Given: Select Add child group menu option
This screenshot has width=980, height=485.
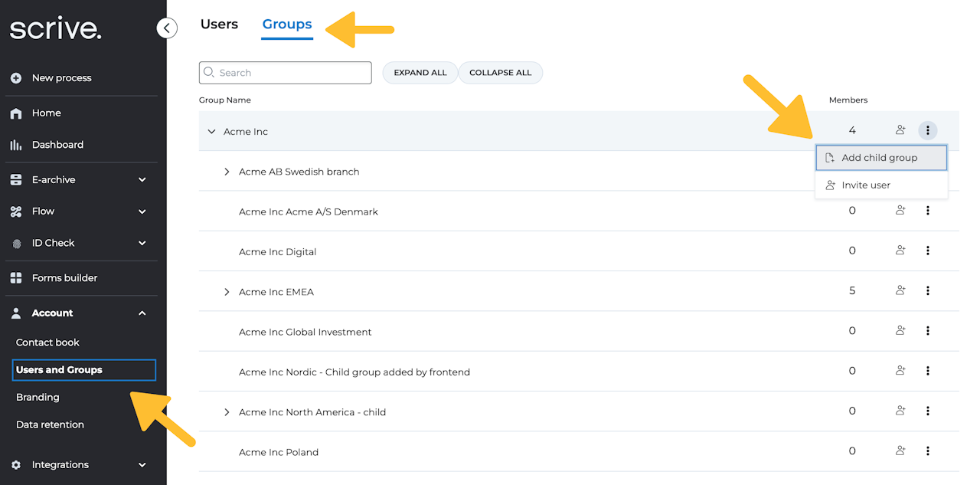Looking at the screenshot, I should [880, 158].
